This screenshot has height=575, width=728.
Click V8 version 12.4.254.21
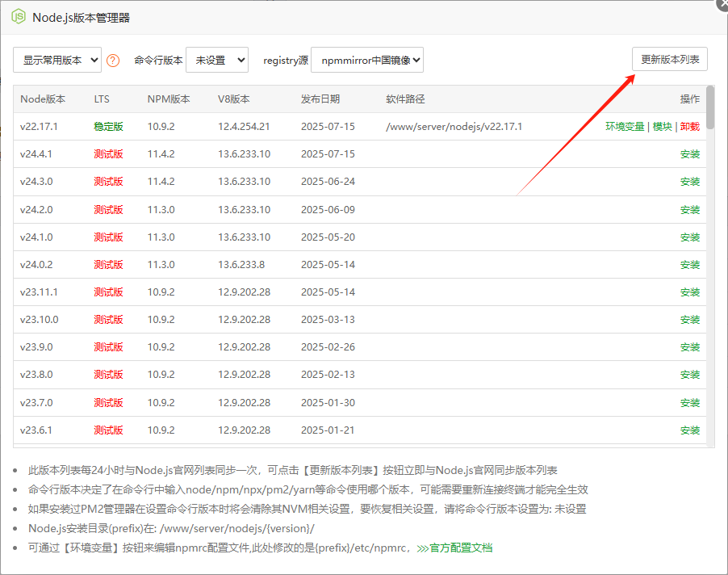[244, 126]
